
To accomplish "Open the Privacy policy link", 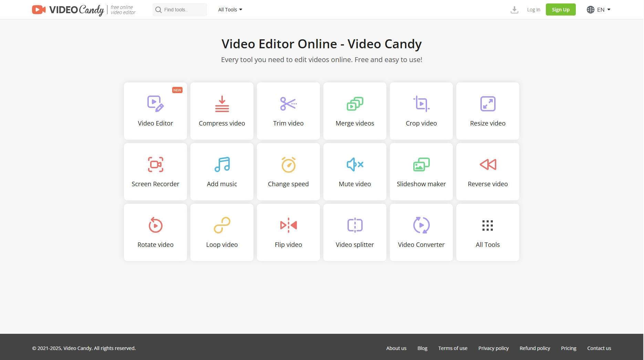I will coord(493,348).
